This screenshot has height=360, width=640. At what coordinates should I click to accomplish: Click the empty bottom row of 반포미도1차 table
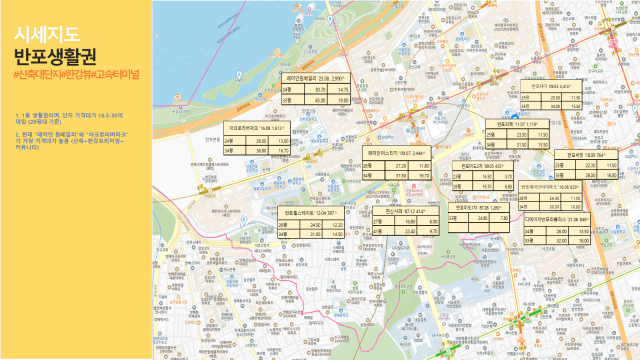click(478, 228)
